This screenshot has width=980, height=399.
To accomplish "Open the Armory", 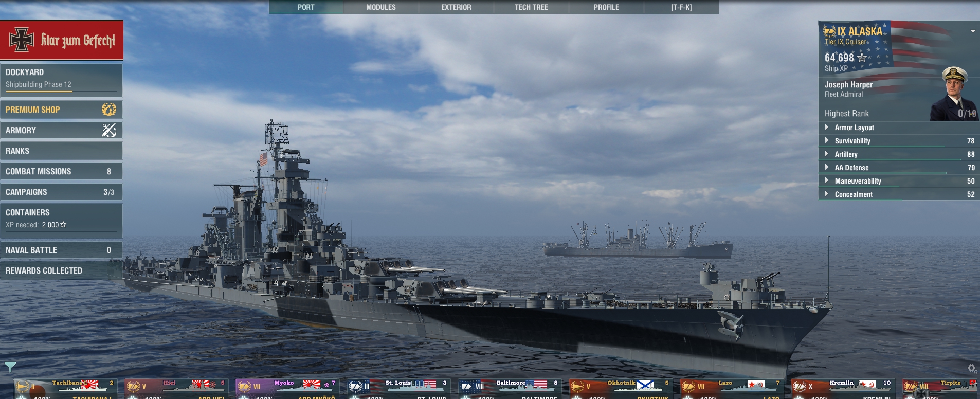I will point(62,130).
